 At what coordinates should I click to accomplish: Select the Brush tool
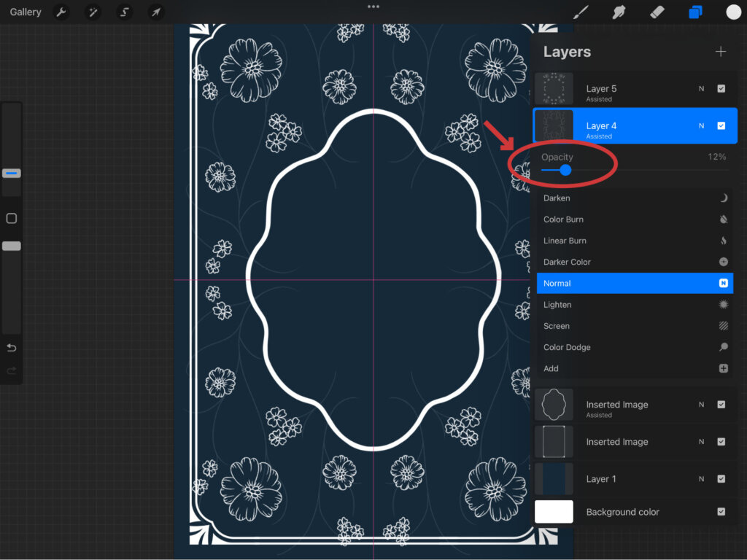coord(581,12)
